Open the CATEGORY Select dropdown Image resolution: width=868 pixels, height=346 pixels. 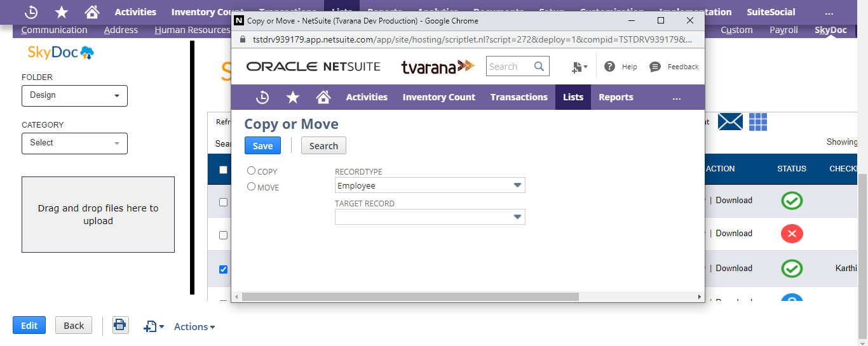[74, 143]
